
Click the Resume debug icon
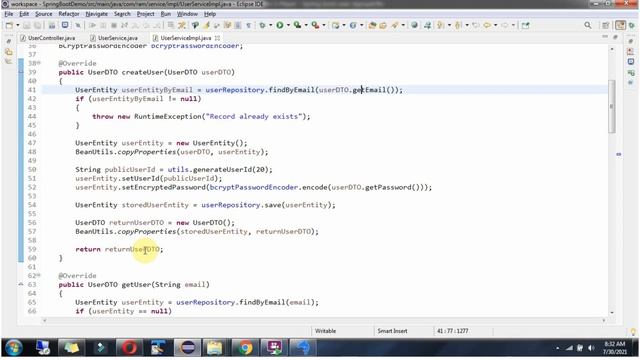coord(93,25)
